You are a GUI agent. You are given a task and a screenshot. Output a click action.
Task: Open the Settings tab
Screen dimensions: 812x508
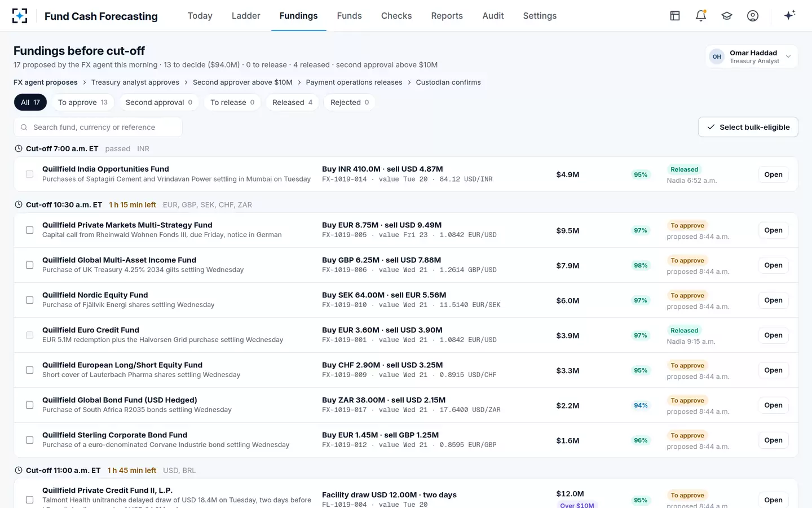[x=540, y=16]
